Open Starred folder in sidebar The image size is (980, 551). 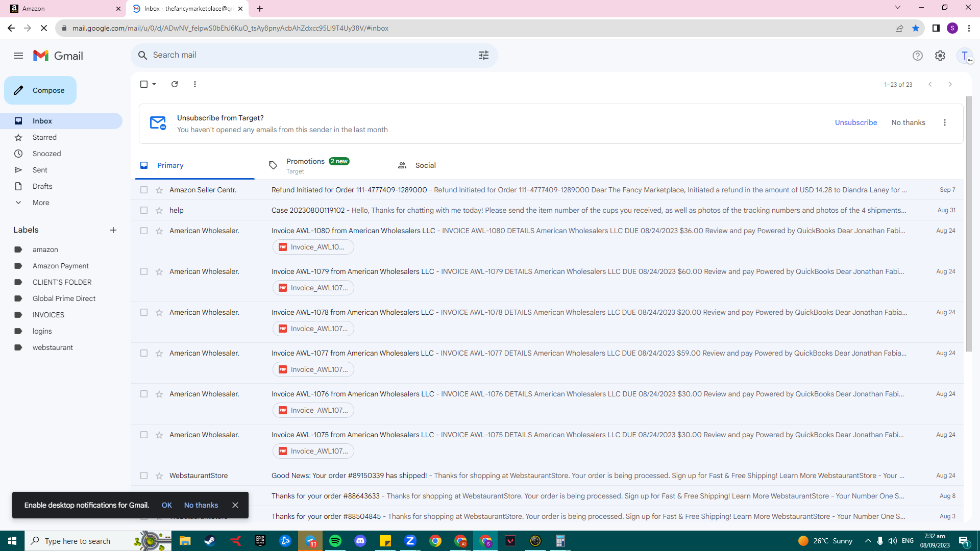(61, 137)
